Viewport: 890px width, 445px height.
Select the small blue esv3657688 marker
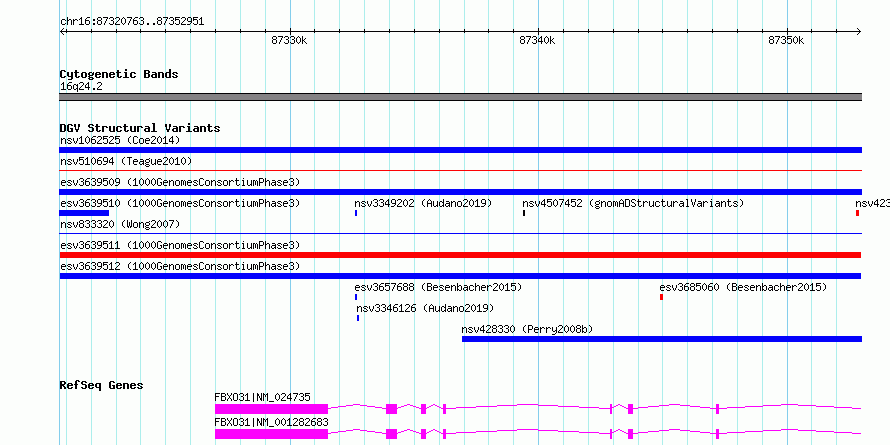pos(356,297)
